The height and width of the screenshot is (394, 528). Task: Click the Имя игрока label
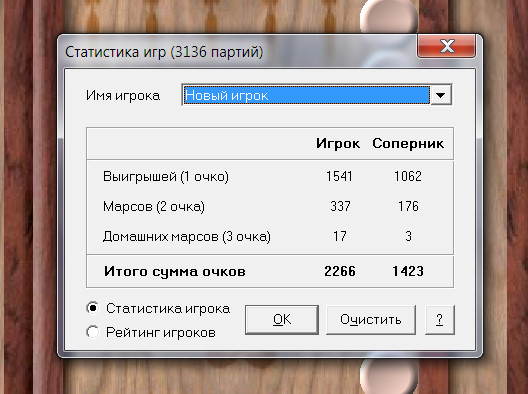pos(123,96)
